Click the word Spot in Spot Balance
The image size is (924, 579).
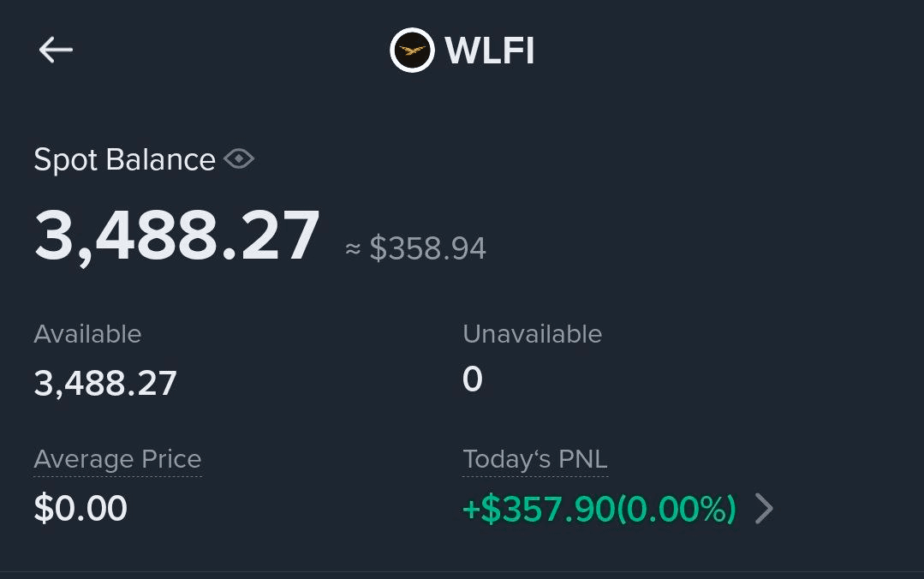coord(65,159)
